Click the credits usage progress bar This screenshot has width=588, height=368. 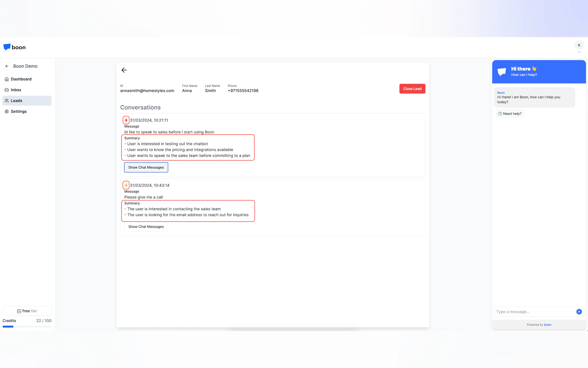pyautogui.click(x=27, y=327)
